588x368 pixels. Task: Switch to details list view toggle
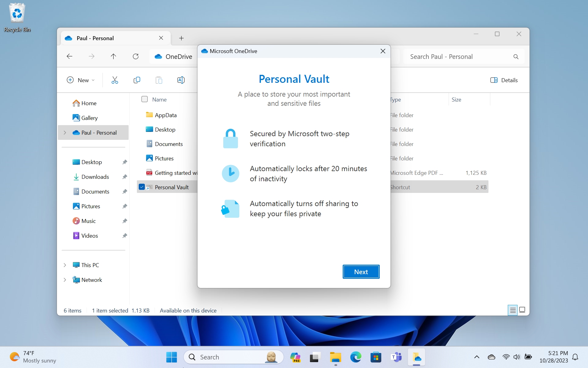pos(512,310)
